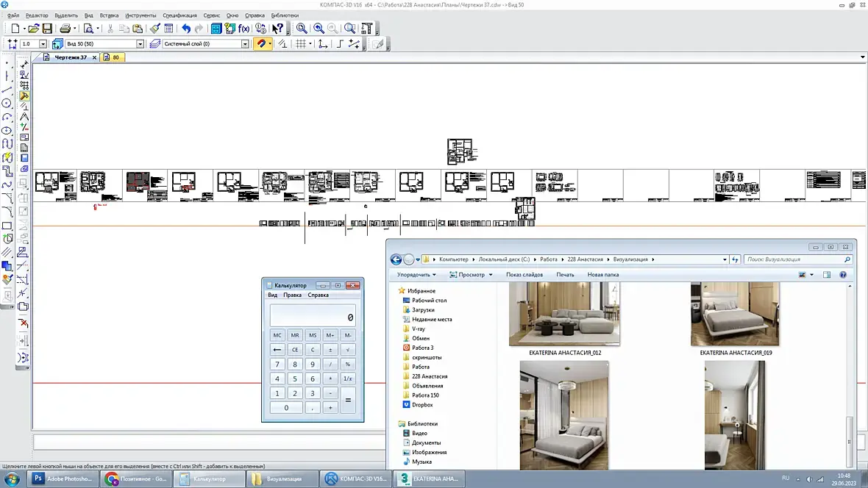Click the Explorer search field Визуализация
The width and height of the screenshot is (868, 488).
pyautogui.click(x=798, y=259)
